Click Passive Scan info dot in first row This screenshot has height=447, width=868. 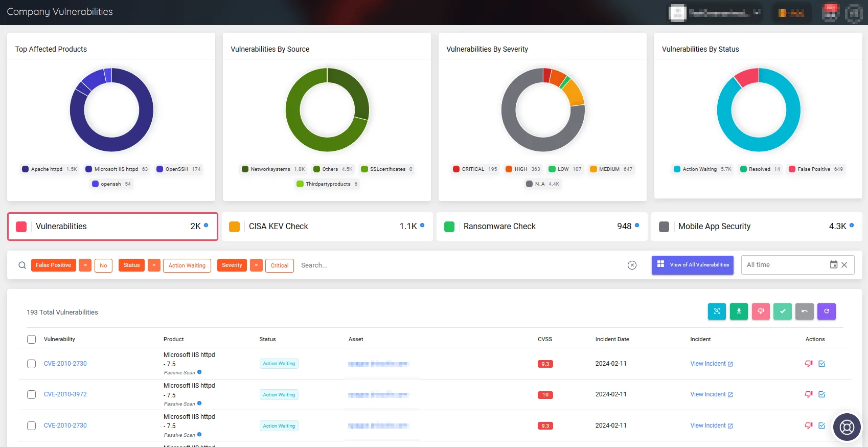pyautogui.click(x=199, y=372)
